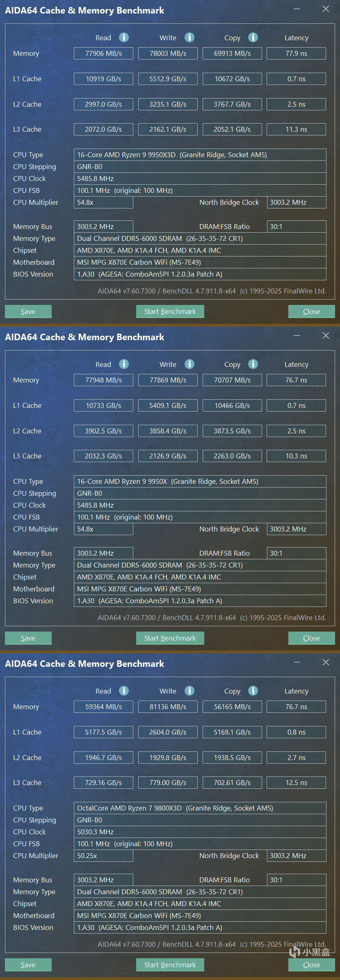Click the CPU Type field reading Ryzen 9 9950X3D

click(x=200, y=155)
